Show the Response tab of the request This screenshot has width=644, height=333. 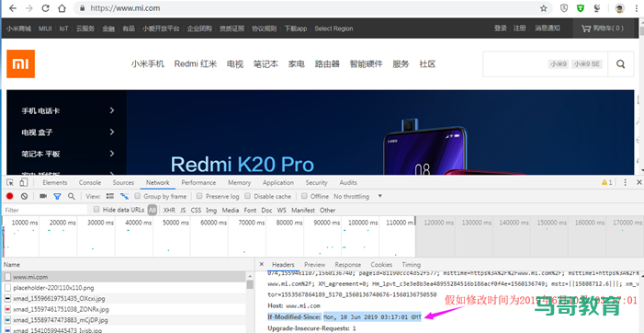(348, 264)
